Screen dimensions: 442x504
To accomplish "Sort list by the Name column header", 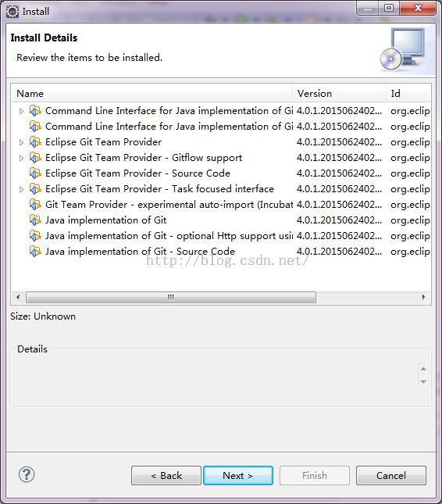I will pyautogui.click(x=151, y=94).
